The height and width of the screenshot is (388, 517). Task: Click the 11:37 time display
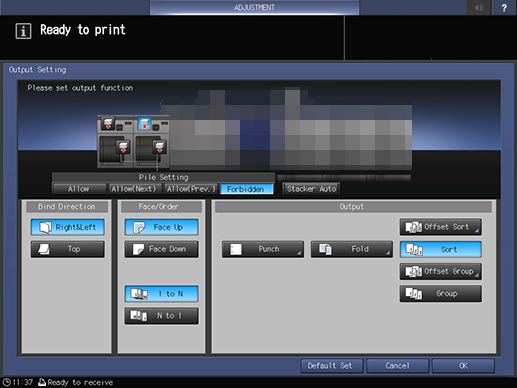[x=23, y=382]
